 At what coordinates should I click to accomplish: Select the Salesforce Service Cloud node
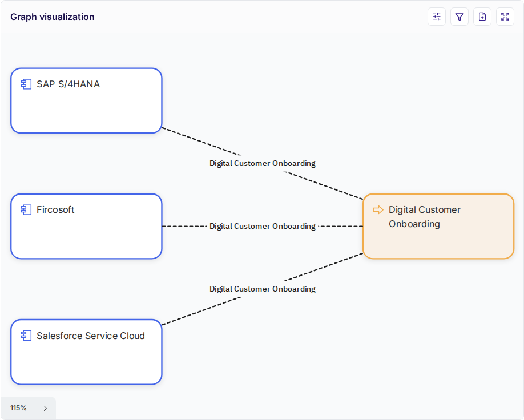coord(86,352)
